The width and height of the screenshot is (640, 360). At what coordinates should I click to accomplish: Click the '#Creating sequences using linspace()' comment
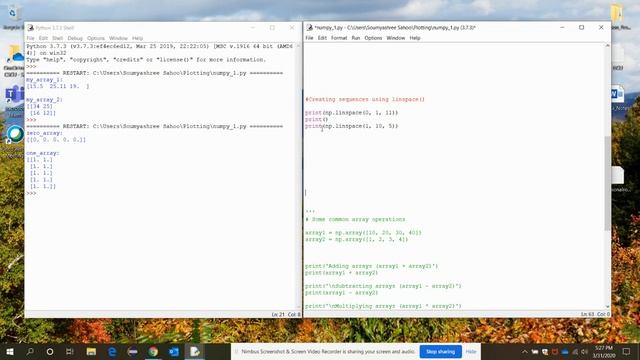click(x=365, y=99)
